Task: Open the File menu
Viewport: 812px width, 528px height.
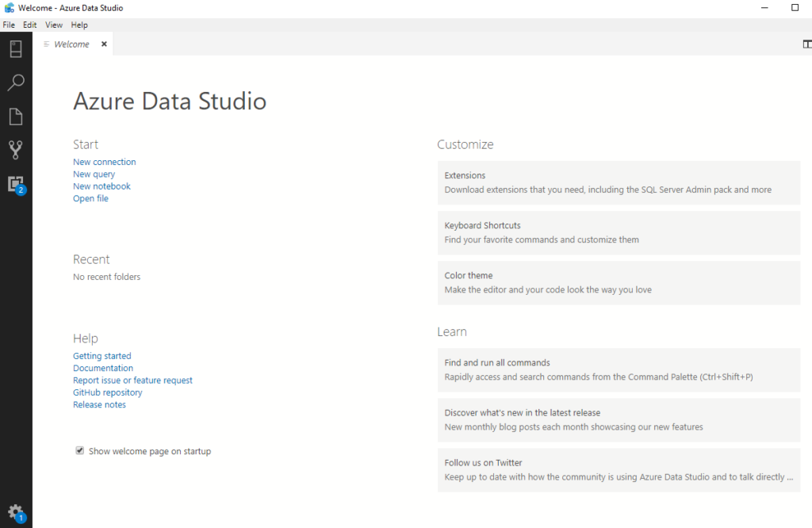Action: coord(9,25)
